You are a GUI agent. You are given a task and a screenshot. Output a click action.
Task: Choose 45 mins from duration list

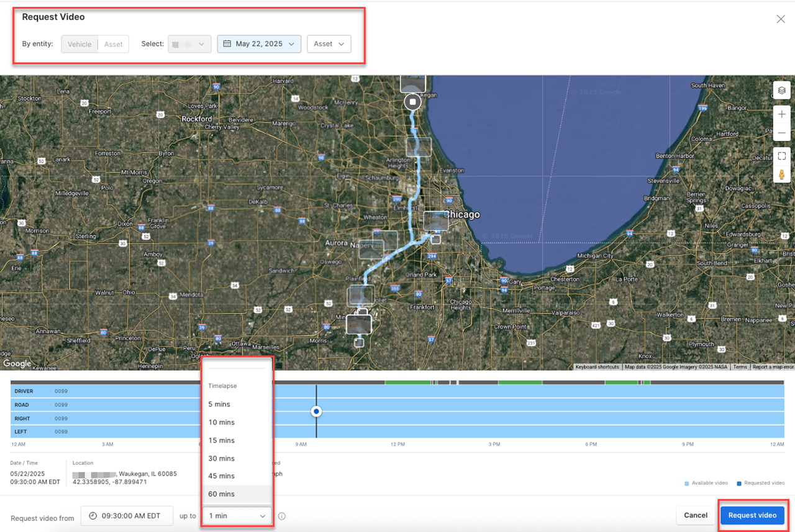tap(237, 476)
